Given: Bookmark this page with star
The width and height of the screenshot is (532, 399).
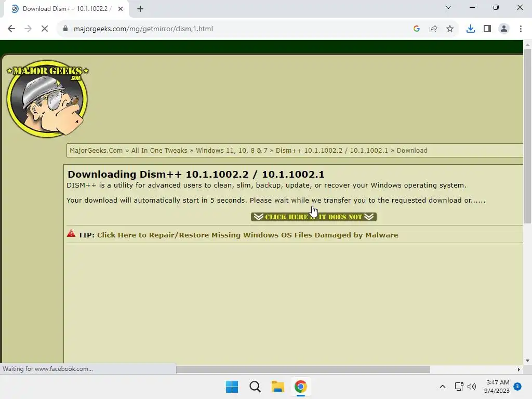Looking at the screenshot, I should [450, 29].
